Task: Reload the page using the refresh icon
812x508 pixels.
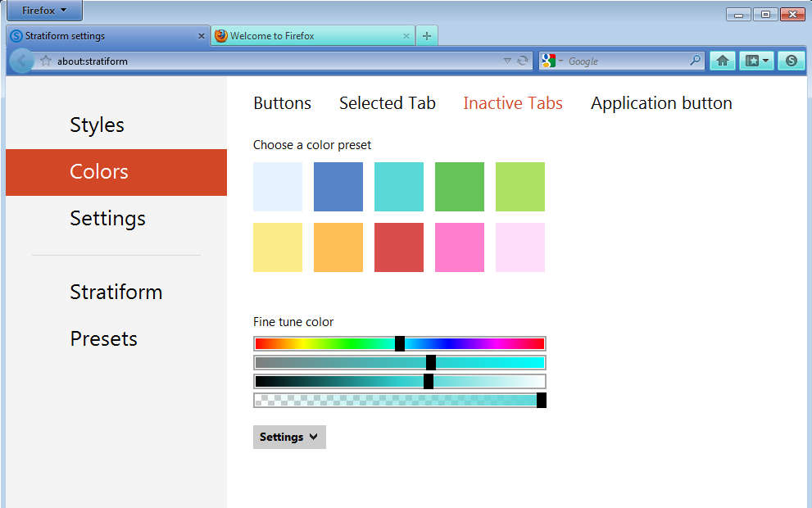Action: 523,61
